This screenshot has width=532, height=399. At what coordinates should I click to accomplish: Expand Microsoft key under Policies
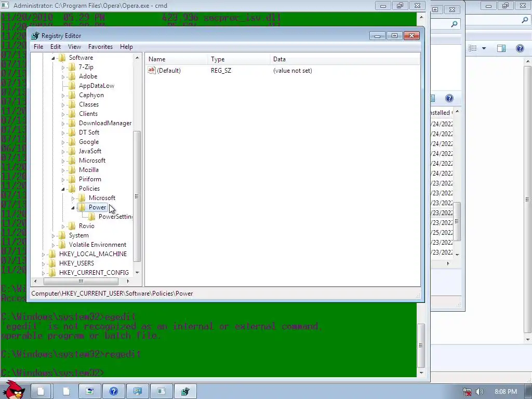point(73,198)
